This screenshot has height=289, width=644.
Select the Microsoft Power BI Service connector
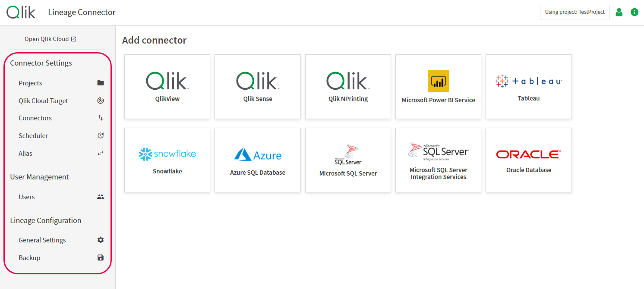pyautogui.click(x=438, y=86)
